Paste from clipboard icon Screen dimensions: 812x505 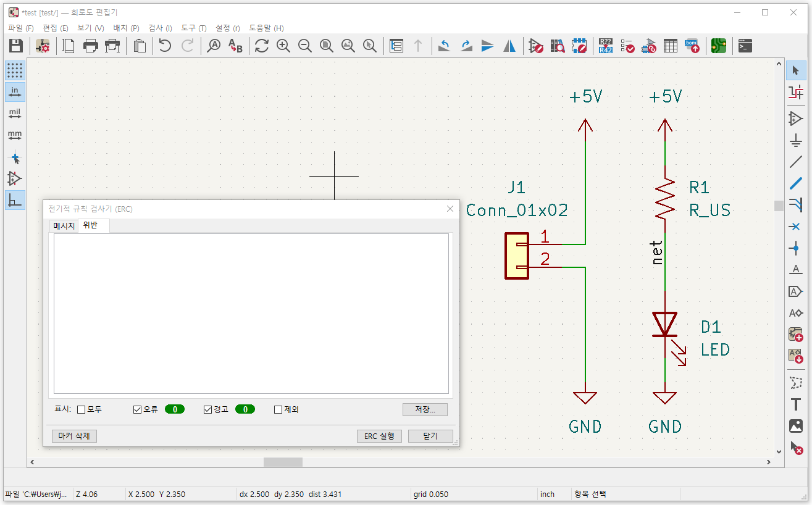[140, 46]
